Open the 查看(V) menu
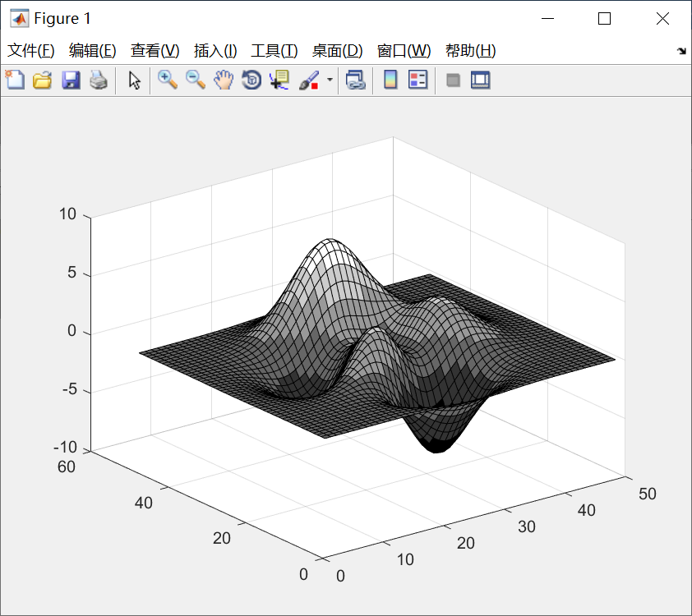The image size is (692, 616). click(x=155, y=51)
